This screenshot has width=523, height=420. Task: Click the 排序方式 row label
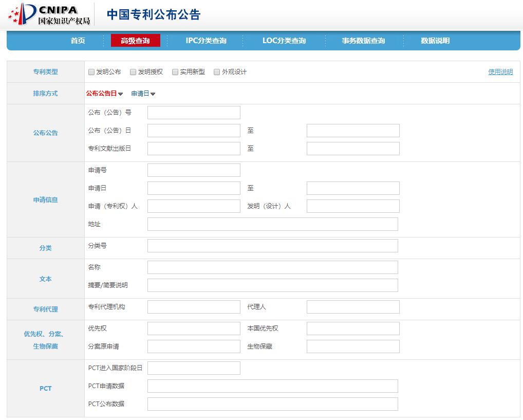point(45,94)
